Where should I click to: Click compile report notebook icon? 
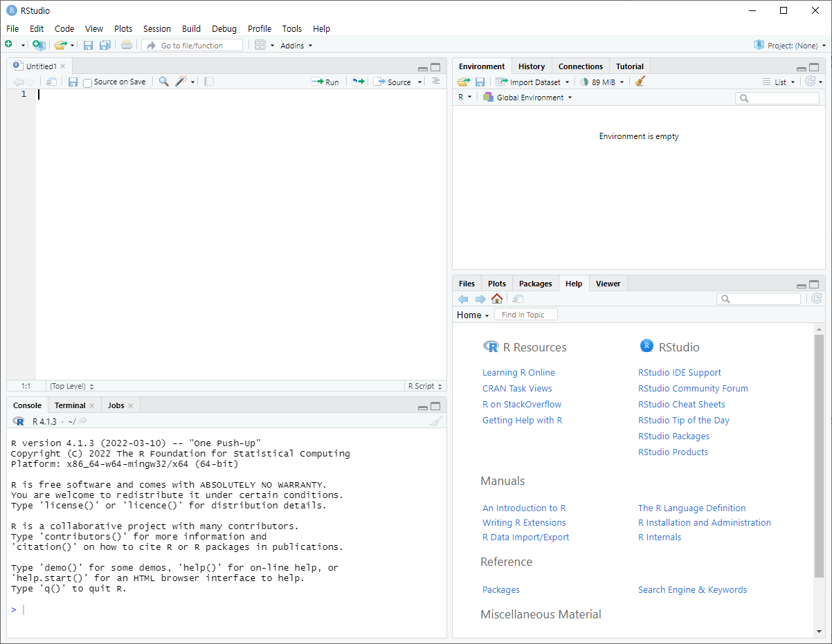tap(209, 82)
